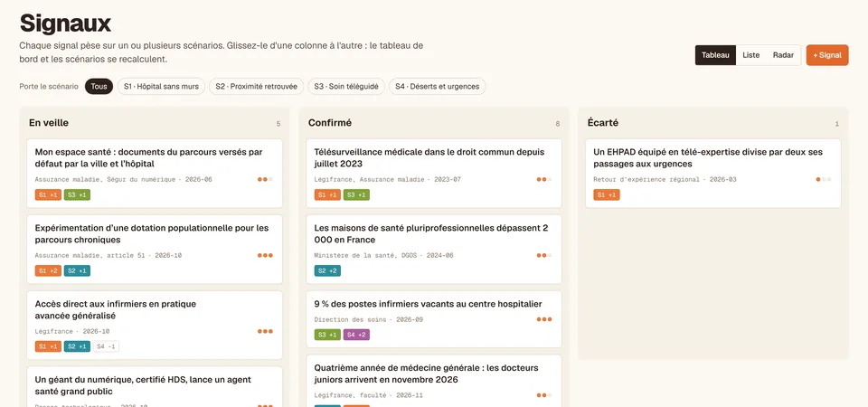This screenshot has height=407, width=868.
Task: Click the Écarté column header
Action: 603,123
